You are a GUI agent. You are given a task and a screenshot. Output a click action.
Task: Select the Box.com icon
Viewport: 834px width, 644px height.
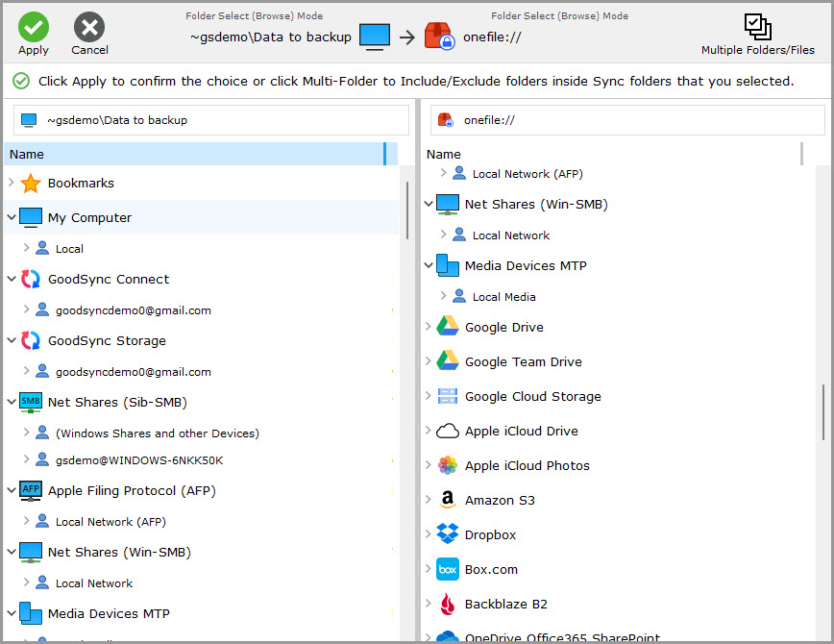(x=447, y=569)
